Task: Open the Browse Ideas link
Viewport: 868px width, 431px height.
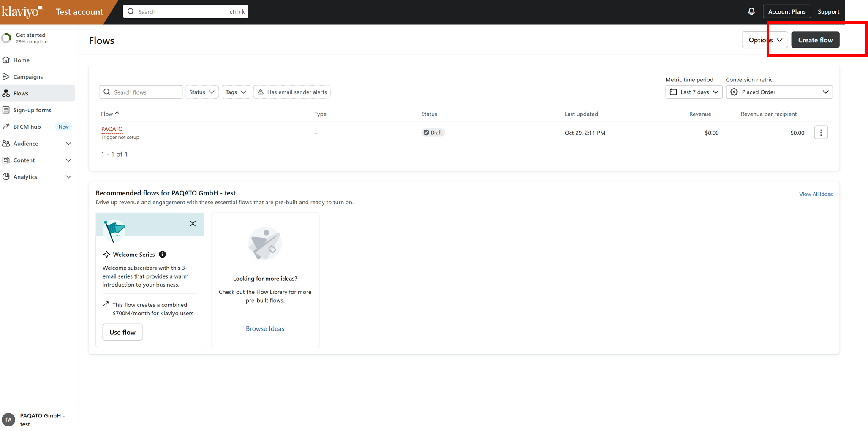Action: click(265, 328)
